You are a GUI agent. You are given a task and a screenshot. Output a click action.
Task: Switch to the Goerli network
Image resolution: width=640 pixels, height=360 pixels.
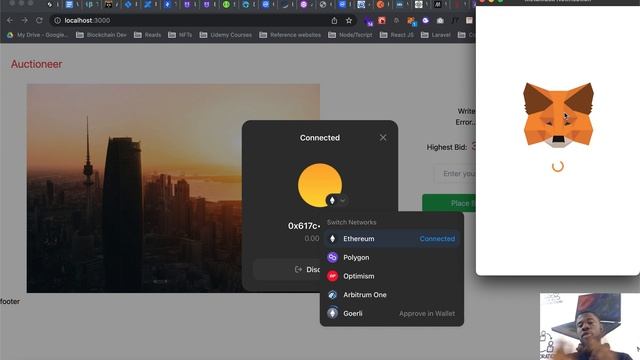(392, 313)
